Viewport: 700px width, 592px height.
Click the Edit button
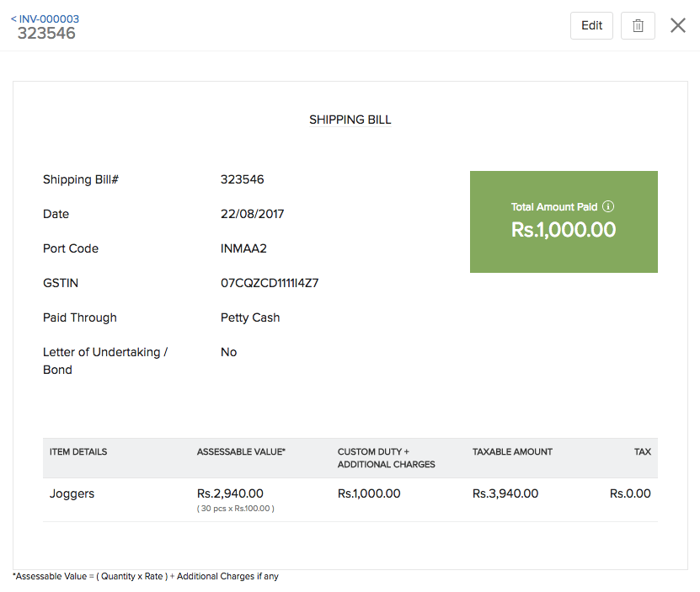pos(591,25)
